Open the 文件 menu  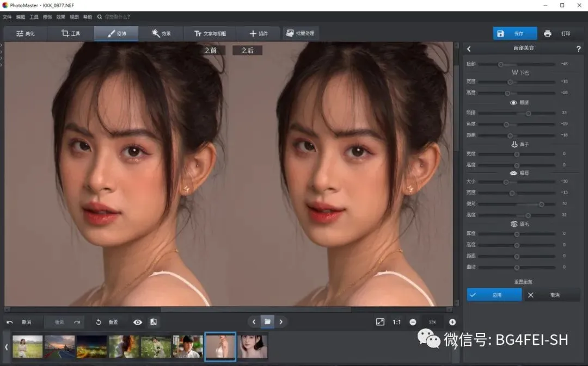pos(7,17)
